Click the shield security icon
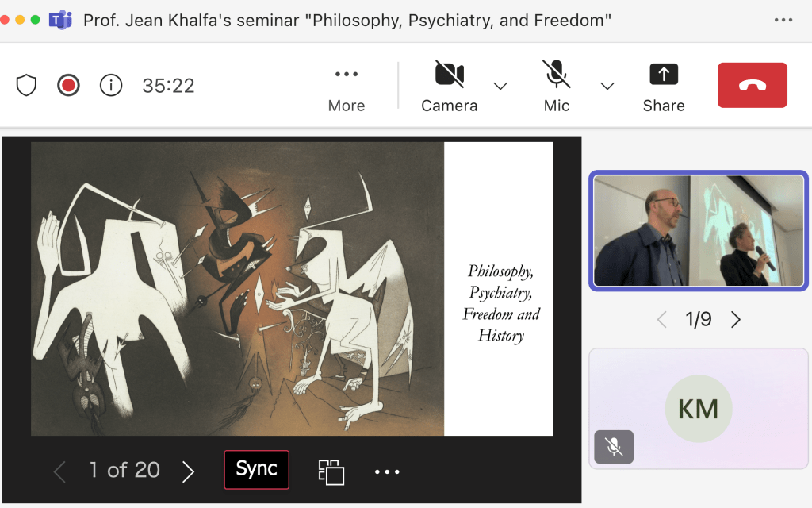The width and height of the screenshot is (812, 508). click(27, 85)
